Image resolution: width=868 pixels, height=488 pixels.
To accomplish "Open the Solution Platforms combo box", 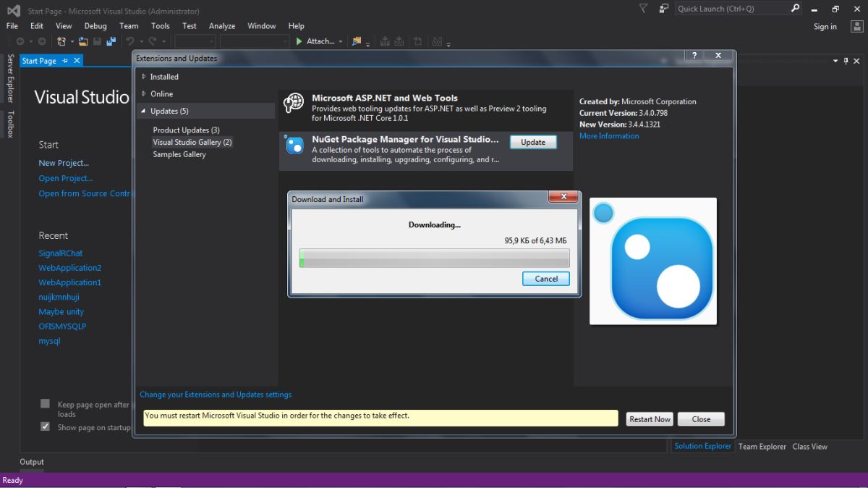I will coord(255,42).
